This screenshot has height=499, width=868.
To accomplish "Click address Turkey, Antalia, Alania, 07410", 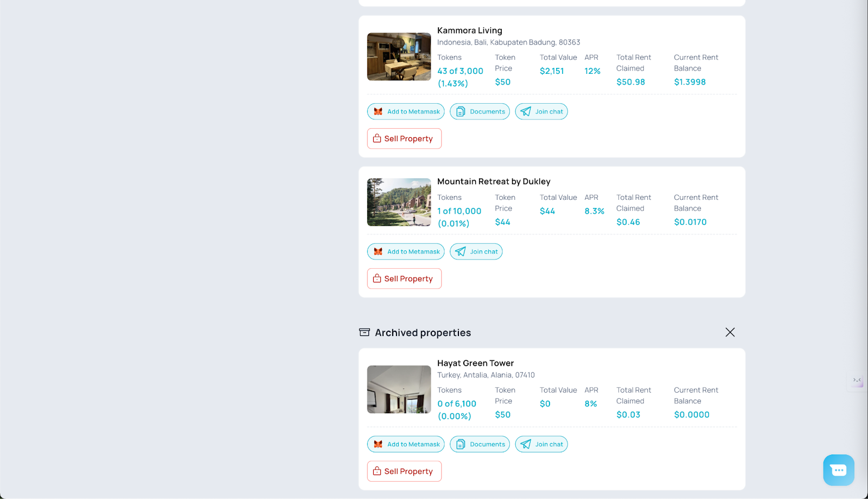I will pos(486,375).
